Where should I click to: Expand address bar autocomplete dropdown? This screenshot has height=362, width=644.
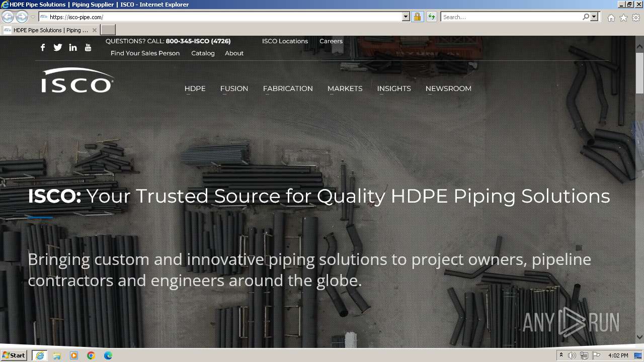[x=406, y=17]
